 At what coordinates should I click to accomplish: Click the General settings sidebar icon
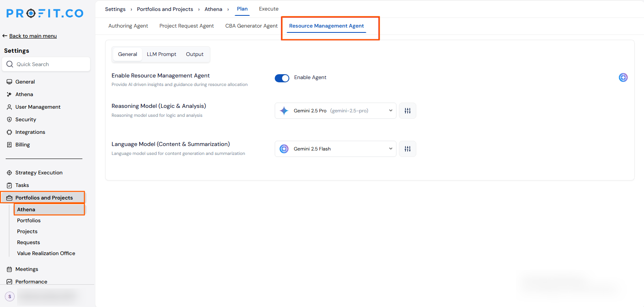pyautogui.click(x=9, y=82)
